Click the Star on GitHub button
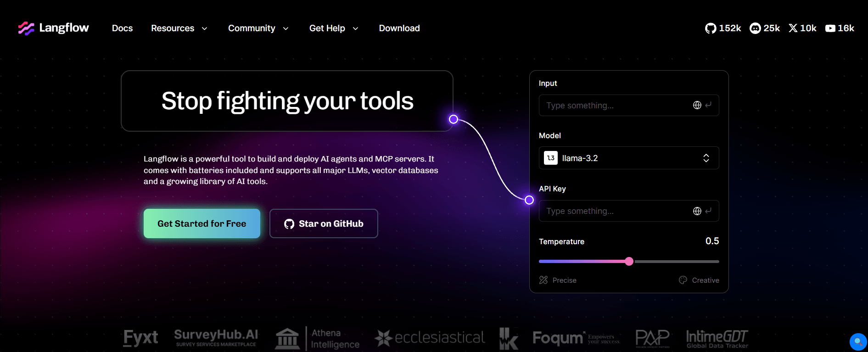This screenshot has height=352, width=868. point(324,223)
